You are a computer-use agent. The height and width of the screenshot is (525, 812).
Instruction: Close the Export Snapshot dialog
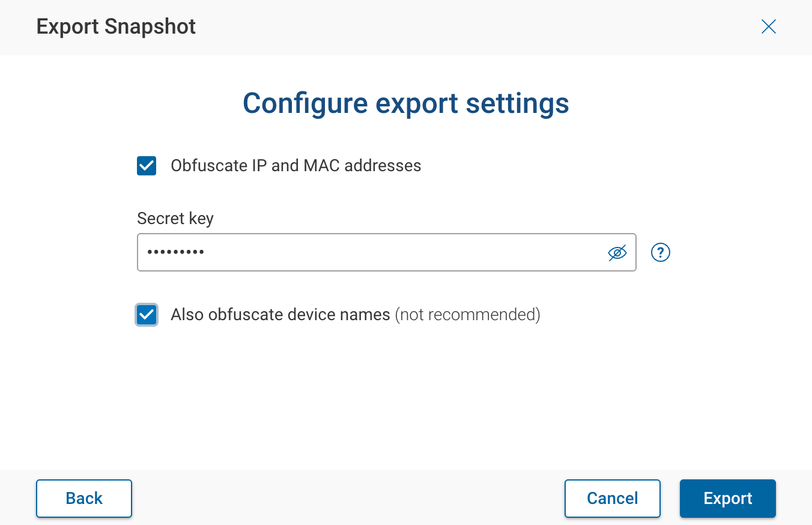coord(769,26)
